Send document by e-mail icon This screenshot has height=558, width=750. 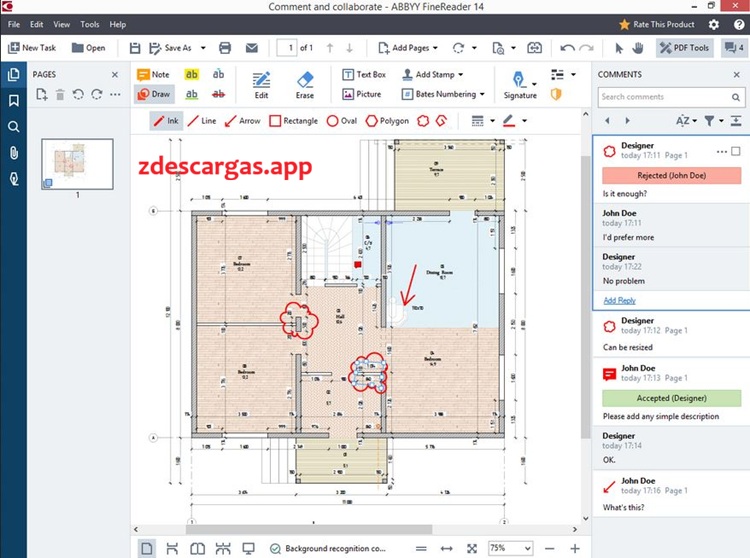(x=252, y=48)
